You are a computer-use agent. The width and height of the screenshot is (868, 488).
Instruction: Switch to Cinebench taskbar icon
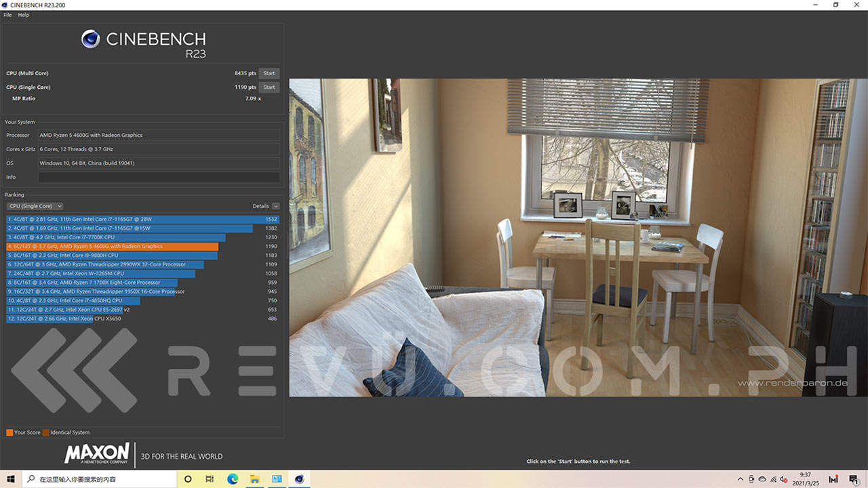[x=299, y=479]
